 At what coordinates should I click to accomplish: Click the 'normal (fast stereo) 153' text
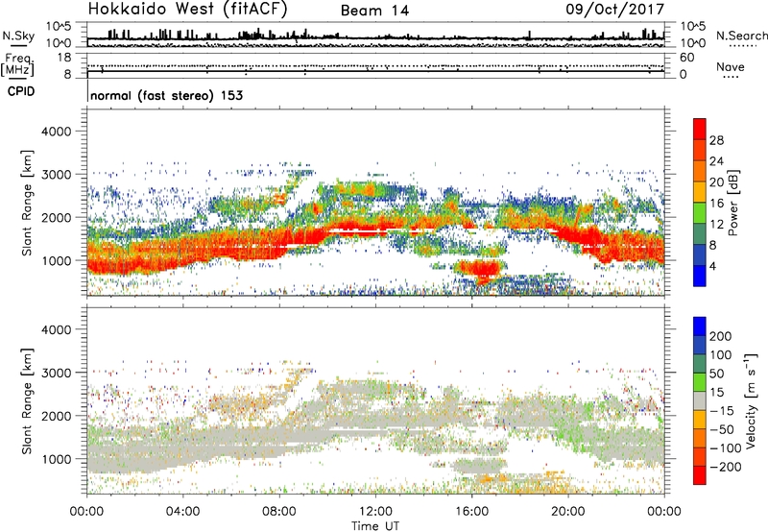coord(166,95)
